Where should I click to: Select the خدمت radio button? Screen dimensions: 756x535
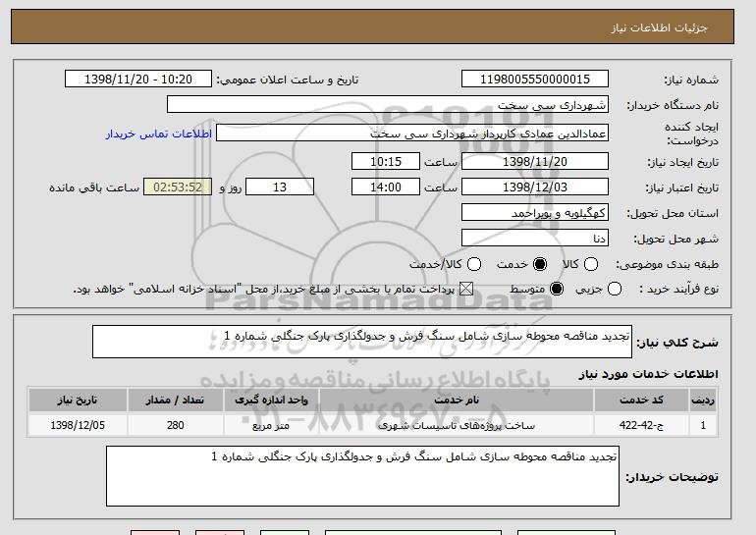tap(540, 264)
